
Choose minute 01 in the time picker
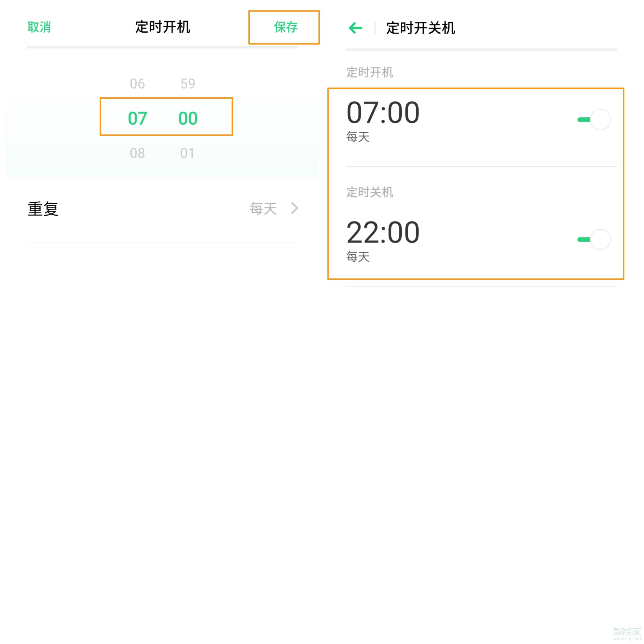point(187,153)
